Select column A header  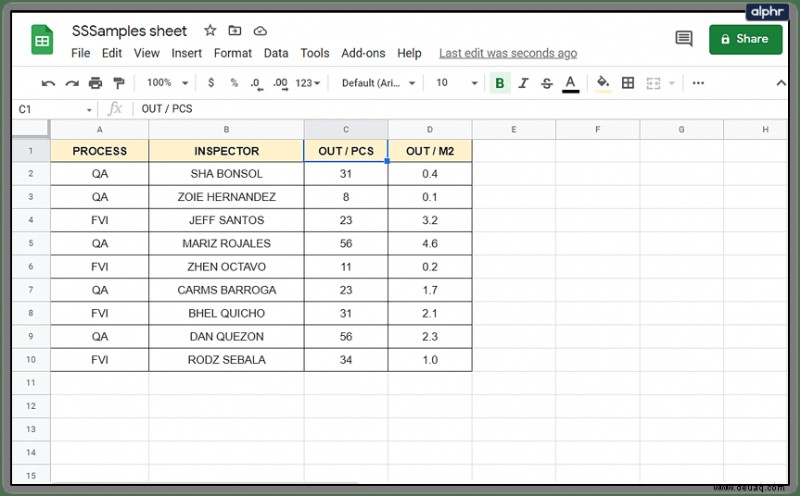click(99, 130)
